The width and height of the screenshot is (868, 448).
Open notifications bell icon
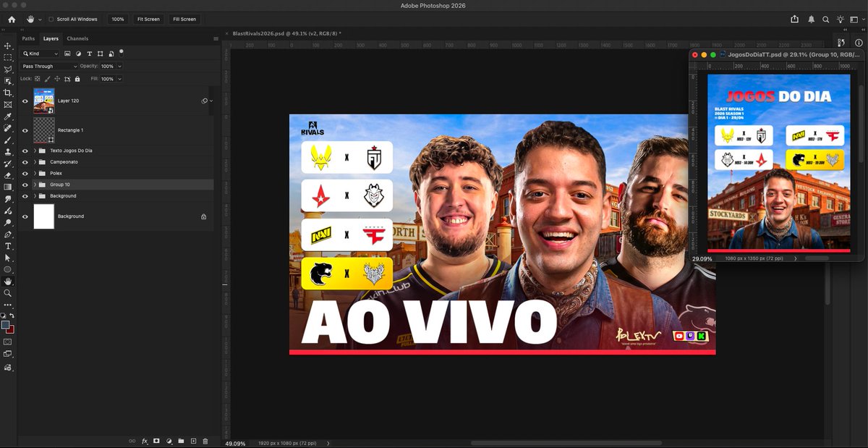pyautogui.click(x=811, y=19)
